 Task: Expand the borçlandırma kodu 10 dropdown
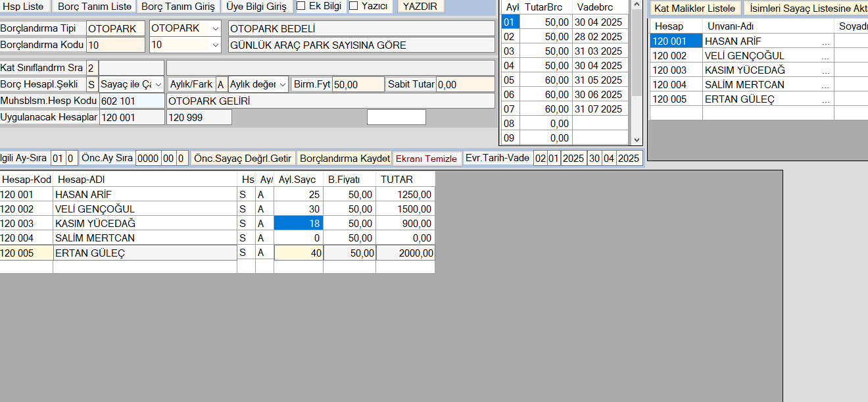click(216, 45)
